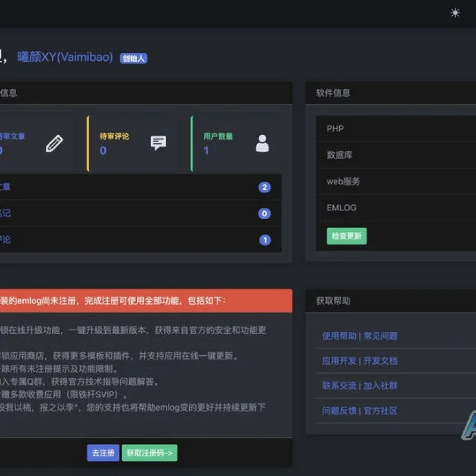Click the 获取帮助 panel header
The height and width of the screenshot is (476, 476).
[x=391, y=301]
